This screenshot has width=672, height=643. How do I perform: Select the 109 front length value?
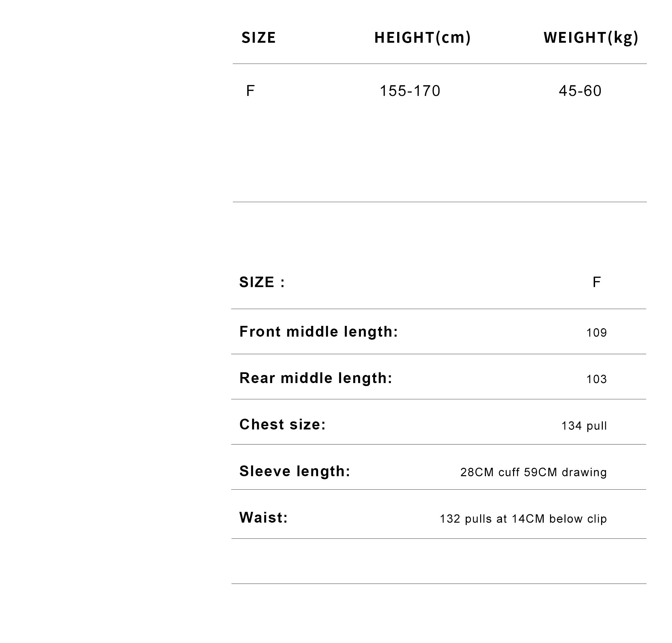pos(596,333)
